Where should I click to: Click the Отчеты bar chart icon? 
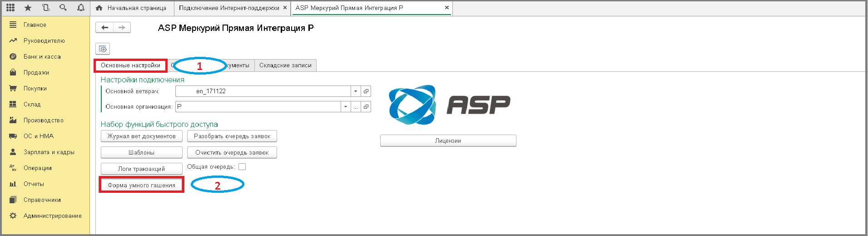pos(13,184)
